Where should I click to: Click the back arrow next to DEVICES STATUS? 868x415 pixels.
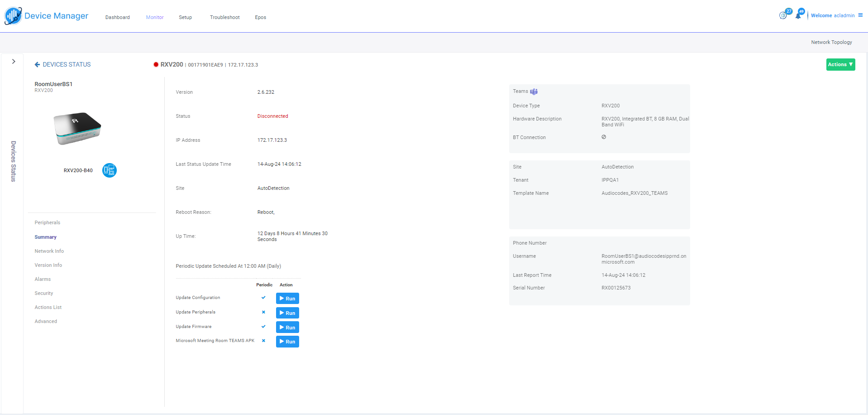(x=37, y=65)
